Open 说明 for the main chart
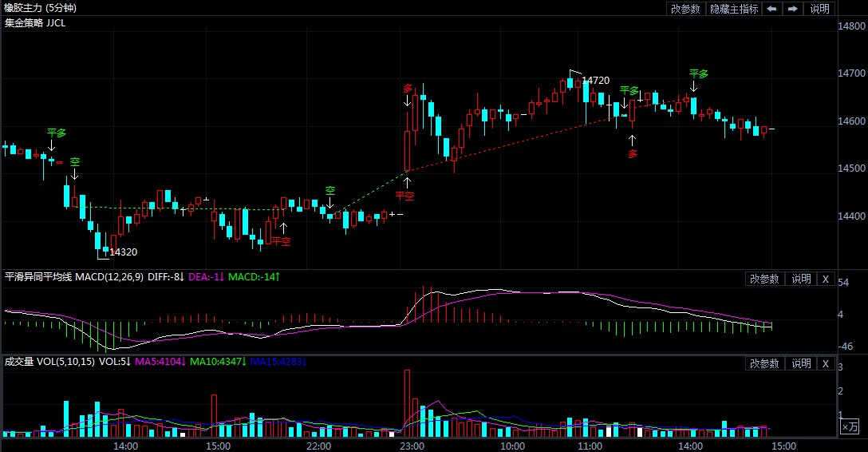 click(x=820, y=9)
